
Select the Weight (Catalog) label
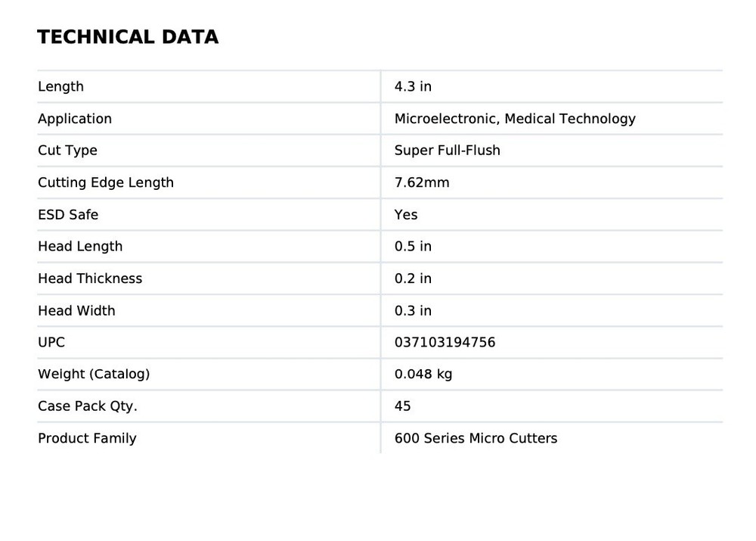[94, 375]
